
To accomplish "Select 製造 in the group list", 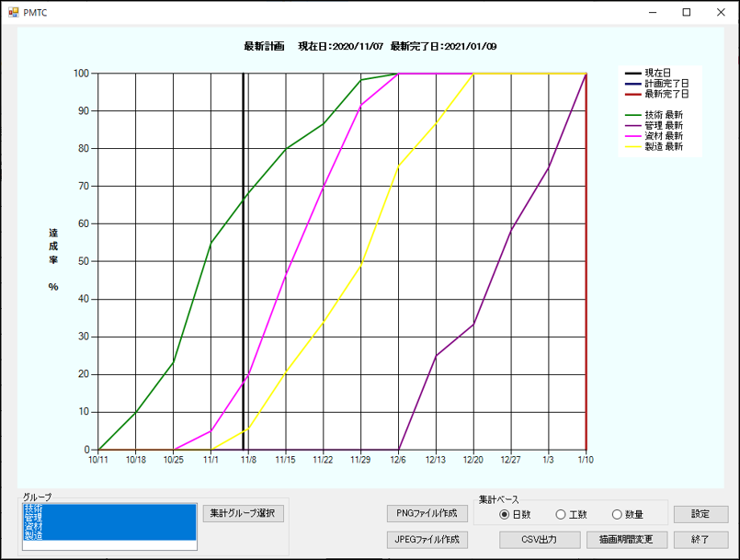I will [109, 535].
